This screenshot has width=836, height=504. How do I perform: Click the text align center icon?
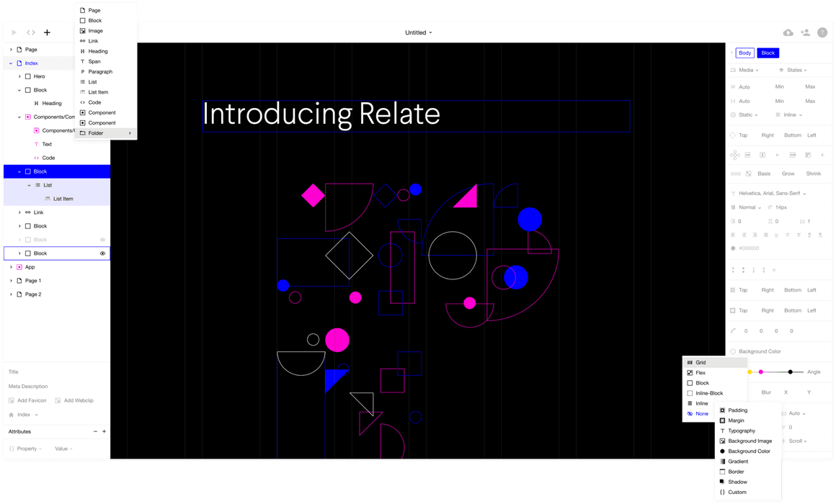(x=744, y=235)
